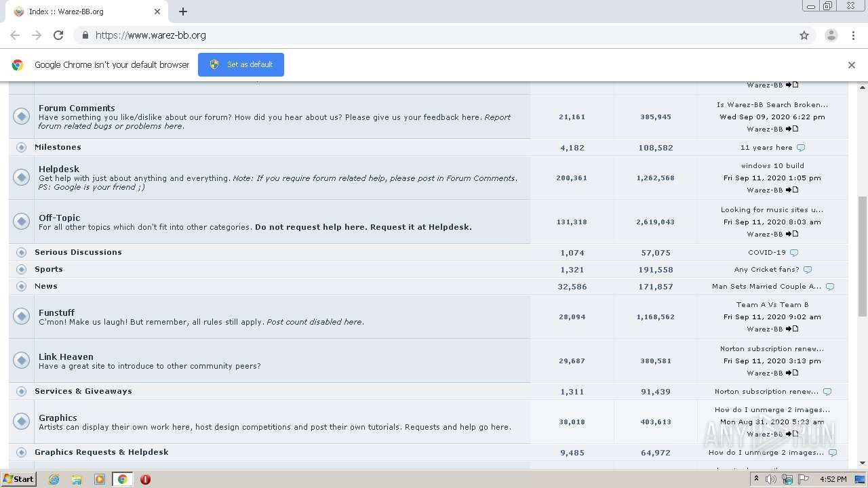Image resolution: width=868 pixels, height=488 pixels.
Task: Open the Helpdesk forum link
Action: click(x=59, y=169)
